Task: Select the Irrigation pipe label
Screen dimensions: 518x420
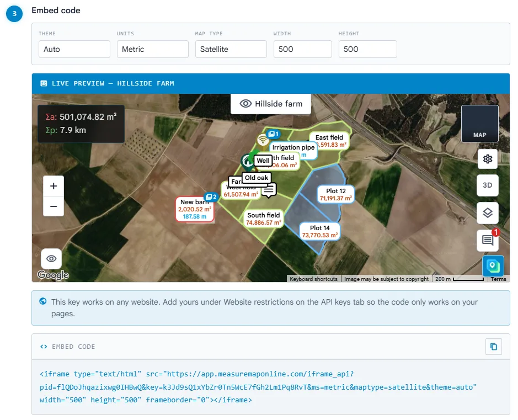Action: point(293,147)
